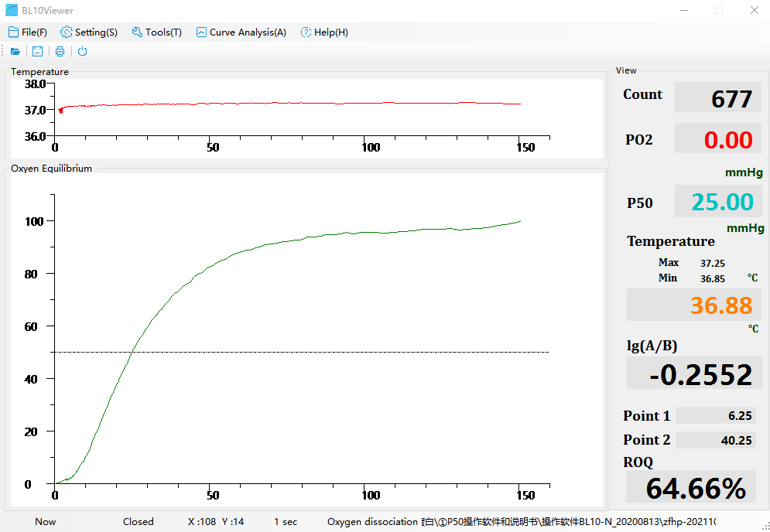The width and height of the screenshot is (770, 532).
Task: Click the file path in the status bar
Action: [x=568, y=522]
